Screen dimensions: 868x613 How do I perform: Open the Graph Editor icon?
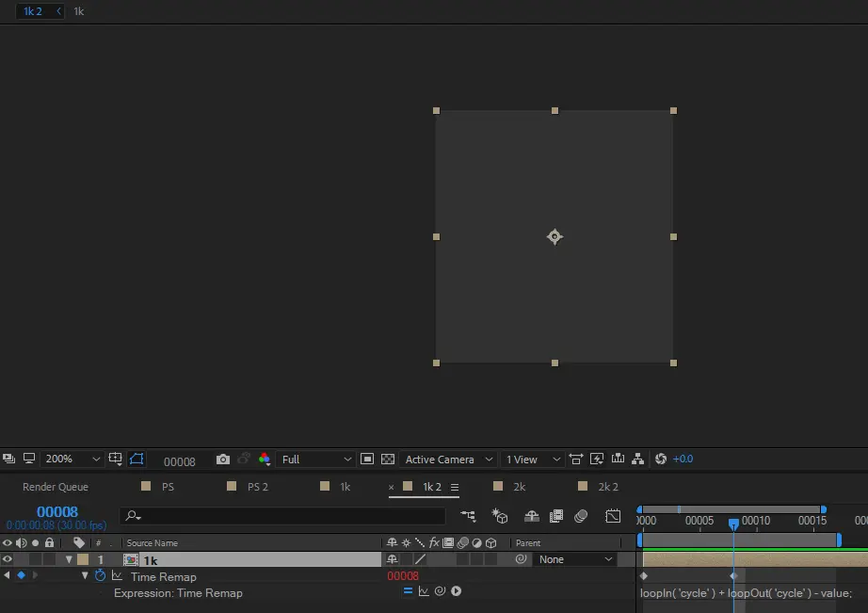click(x=613, y=516)
